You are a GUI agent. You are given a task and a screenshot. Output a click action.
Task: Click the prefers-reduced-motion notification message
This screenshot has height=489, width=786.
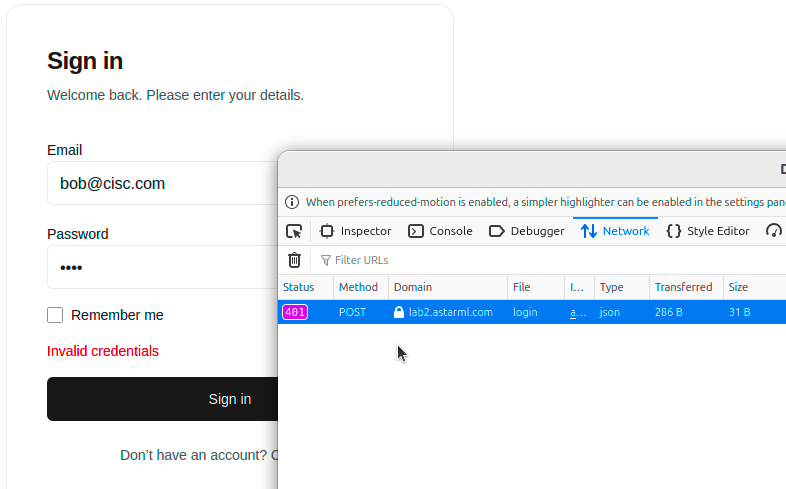pyautogui.click(x=546, y=202)
